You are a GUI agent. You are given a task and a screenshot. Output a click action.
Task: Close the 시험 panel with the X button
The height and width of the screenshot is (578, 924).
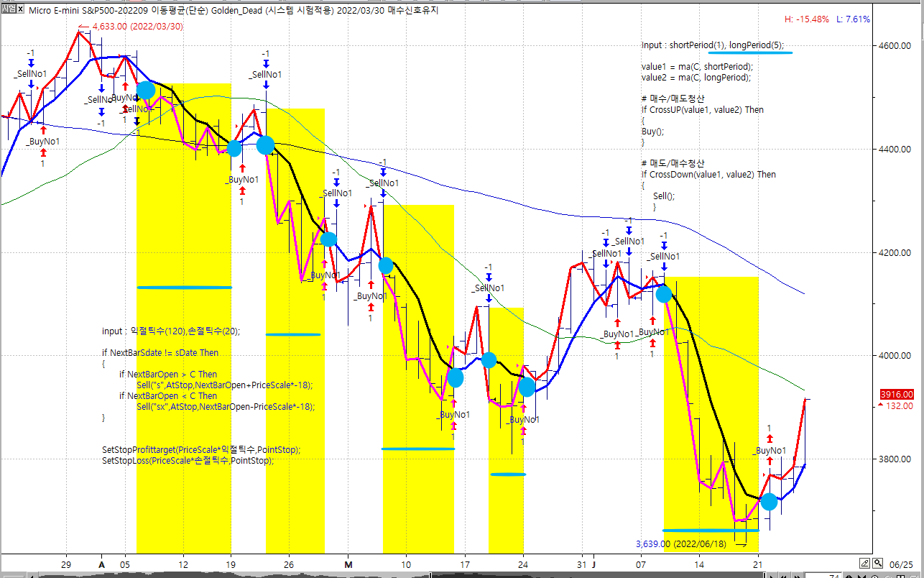pyautogui.click(x=21, y=10)
